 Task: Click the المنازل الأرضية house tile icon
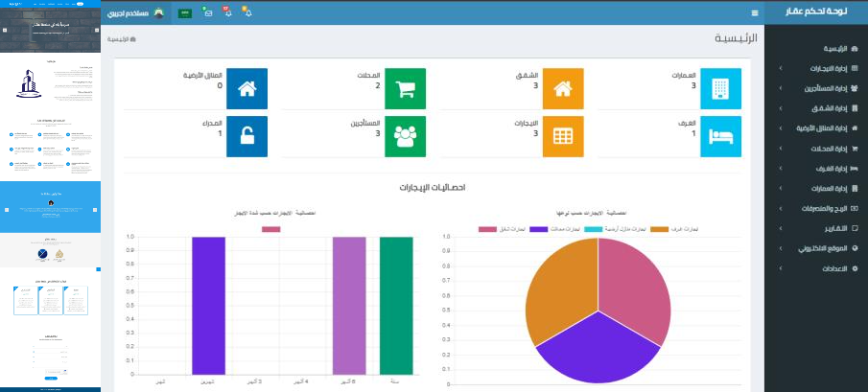point(246,88)
